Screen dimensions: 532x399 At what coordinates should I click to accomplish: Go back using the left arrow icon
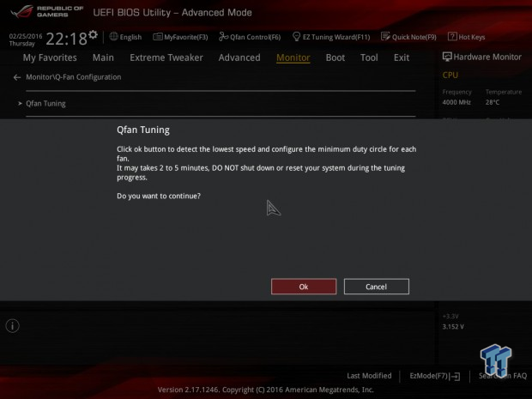point(17,78)
